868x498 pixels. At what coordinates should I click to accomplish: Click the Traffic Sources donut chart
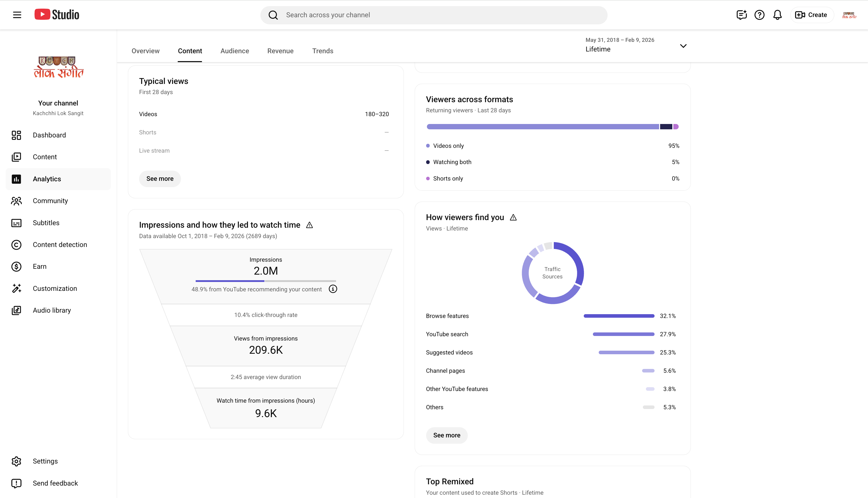[553, 273]
